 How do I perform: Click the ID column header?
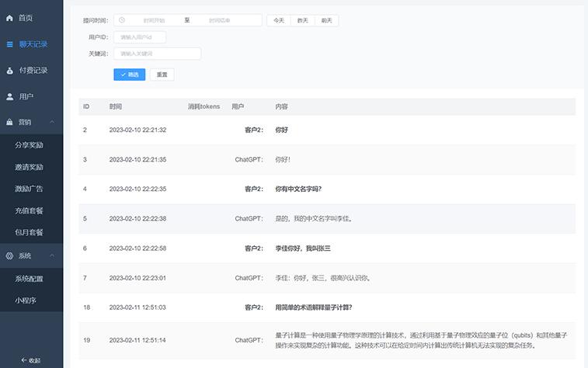pos(86,106)
